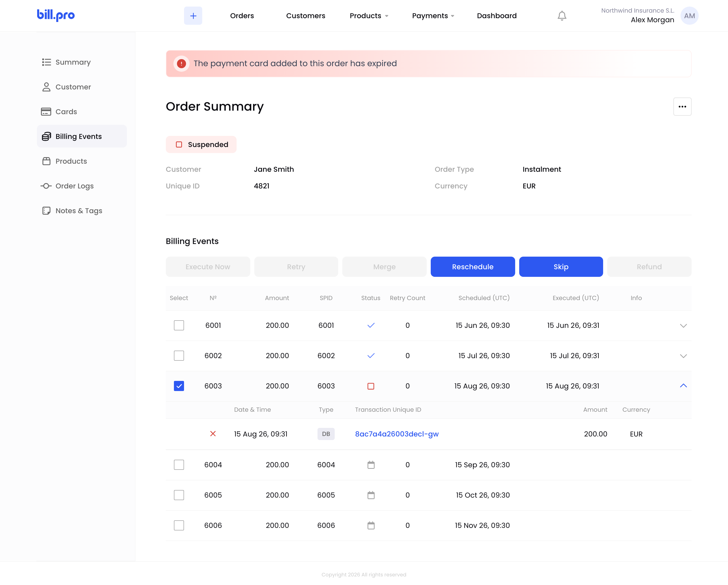
Task: Click the red square status icon for event 6003
Action: coord(371,386)
